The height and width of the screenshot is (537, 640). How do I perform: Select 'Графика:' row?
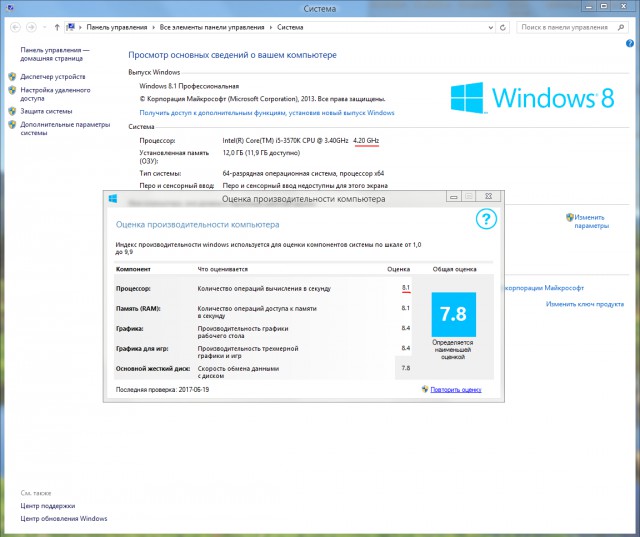pos(263,332)
